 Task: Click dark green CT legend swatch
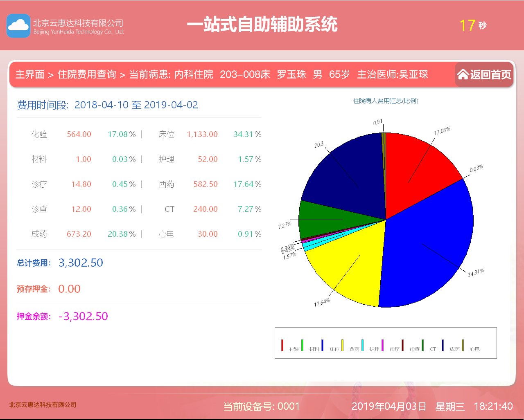click(x=423, y=345)
